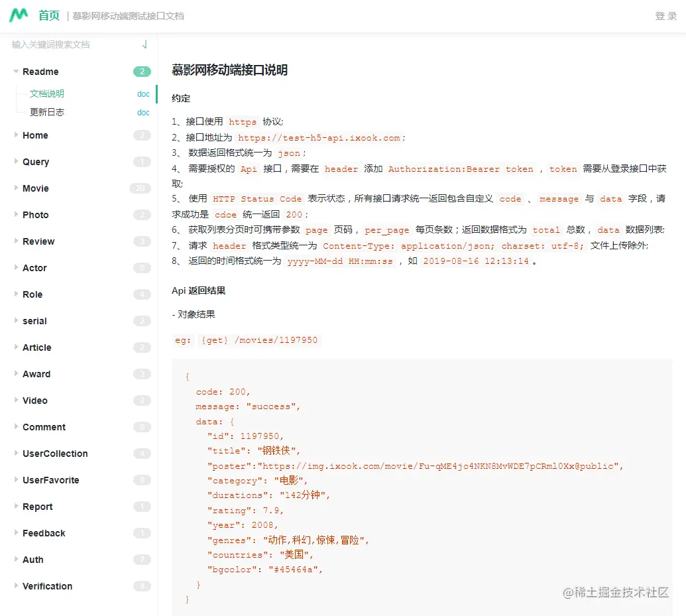Image resolution: width=686 pixels, height=616 pixels.
Task: Open the Report category label
Action: (x=38, y=507)
